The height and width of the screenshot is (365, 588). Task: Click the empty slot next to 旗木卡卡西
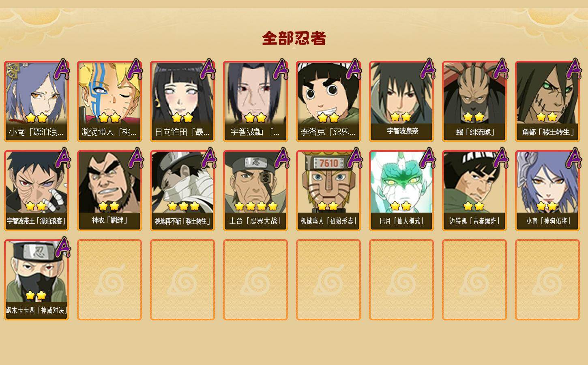click(x=109, y=280)
